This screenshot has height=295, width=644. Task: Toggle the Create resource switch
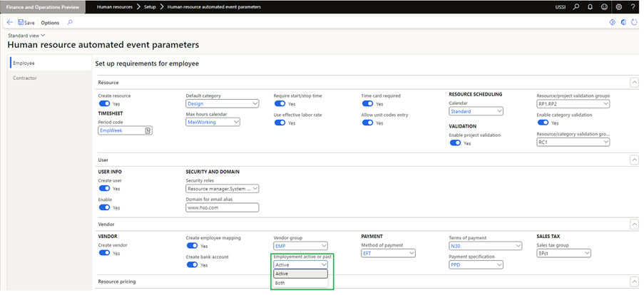coord(104,103)
